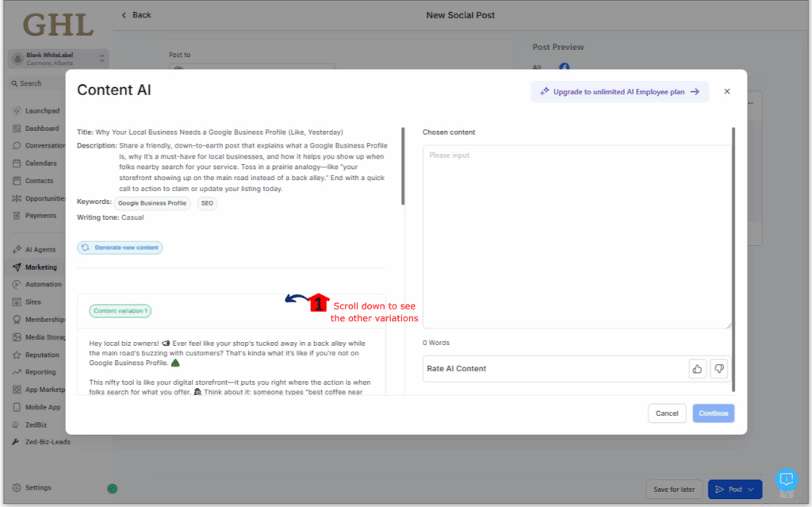This screenshot has height=507, width=812.
Task: Click the ZedBiz sidebar icon
Action: click(x=16, y=425)
